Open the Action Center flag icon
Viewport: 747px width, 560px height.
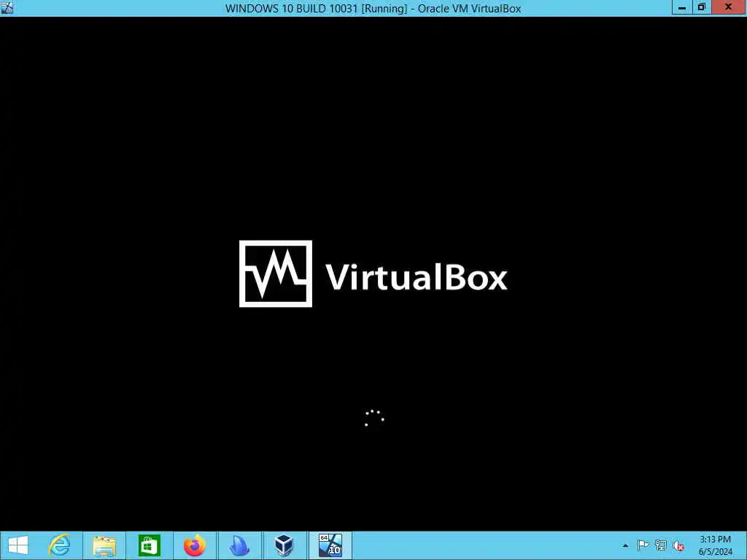[x=643, y=545]
